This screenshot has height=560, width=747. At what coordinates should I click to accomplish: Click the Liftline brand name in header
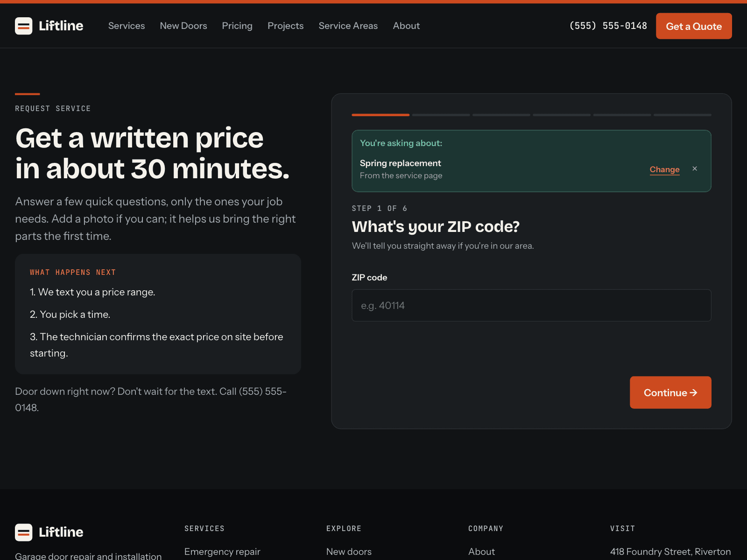coord(61,26)
